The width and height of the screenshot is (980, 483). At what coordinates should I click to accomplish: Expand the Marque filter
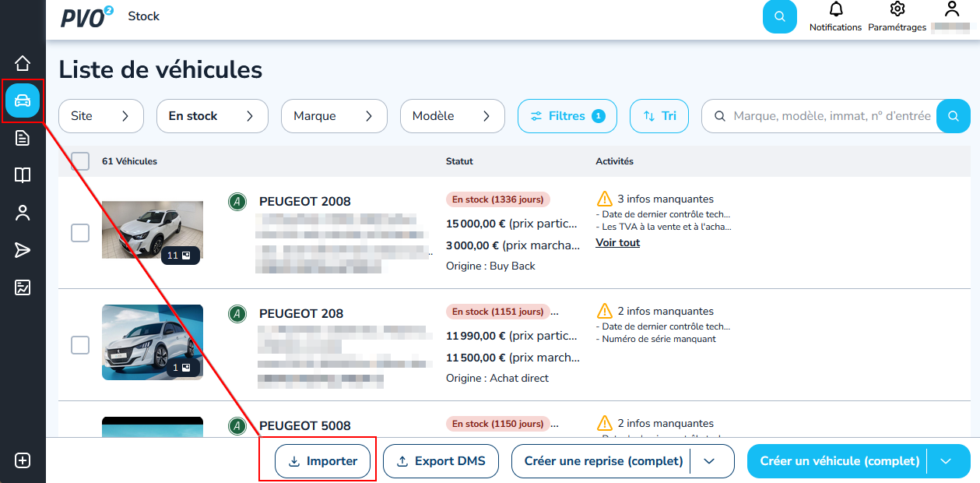point(334,116)
